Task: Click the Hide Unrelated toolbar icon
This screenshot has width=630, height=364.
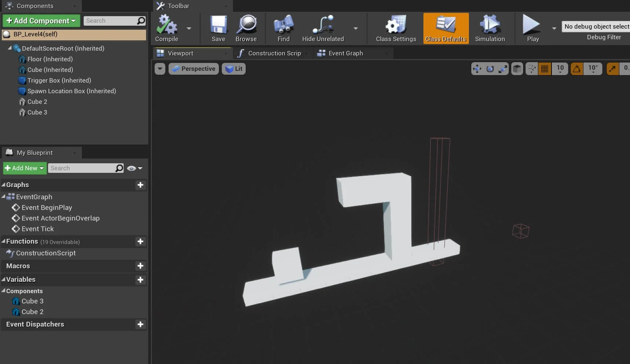Action: click(323, 25)
